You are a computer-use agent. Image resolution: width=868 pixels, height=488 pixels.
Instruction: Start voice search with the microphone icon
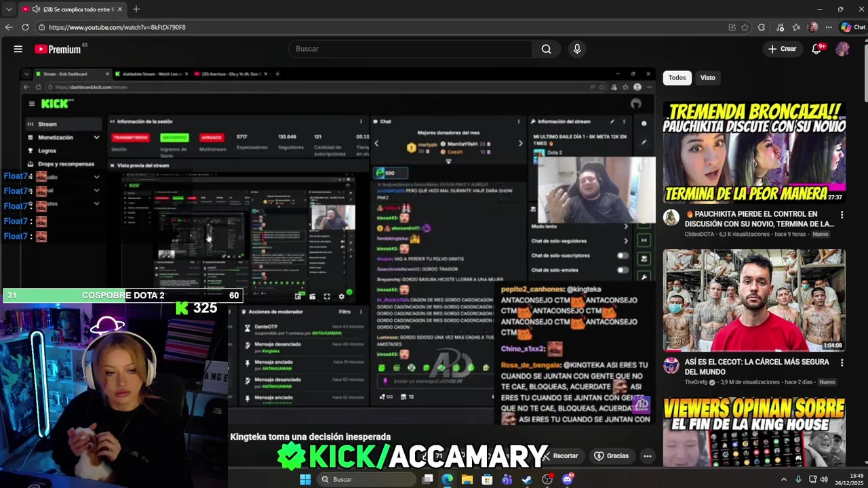(x=577, y=49)
